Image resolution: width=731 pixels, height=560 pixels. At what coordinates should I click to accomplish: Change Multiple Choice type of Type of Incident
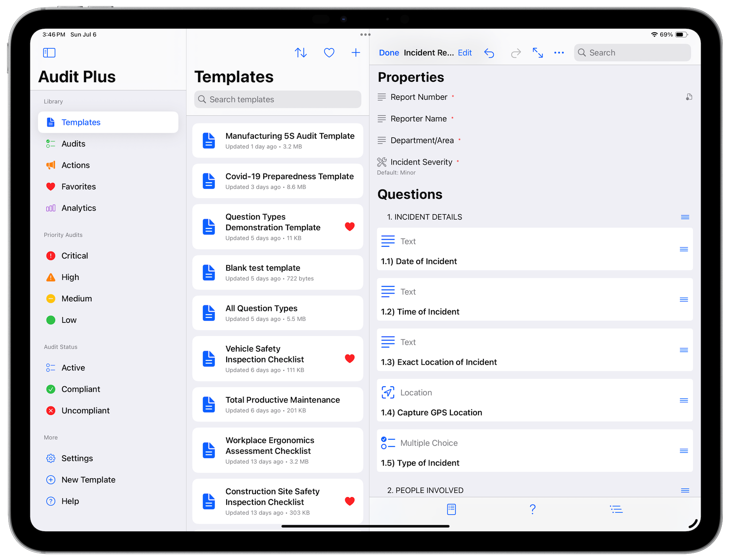420,443
